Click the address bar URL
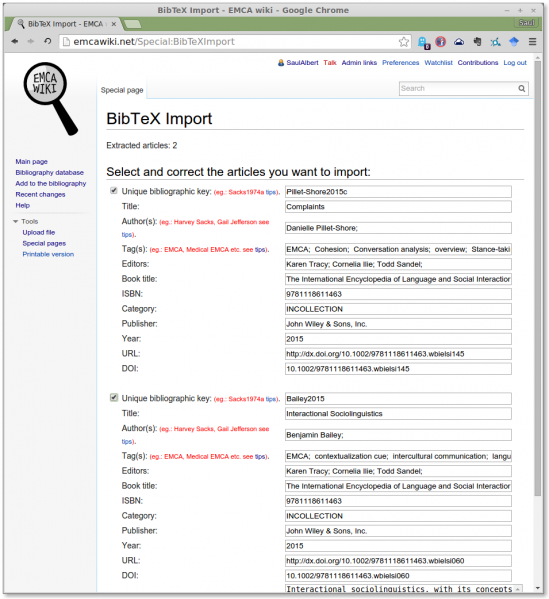 point(154,42)
